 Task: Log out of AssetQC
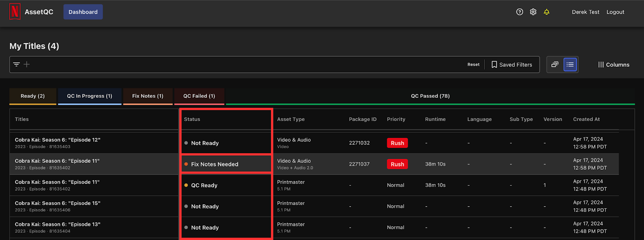(615, 12)
